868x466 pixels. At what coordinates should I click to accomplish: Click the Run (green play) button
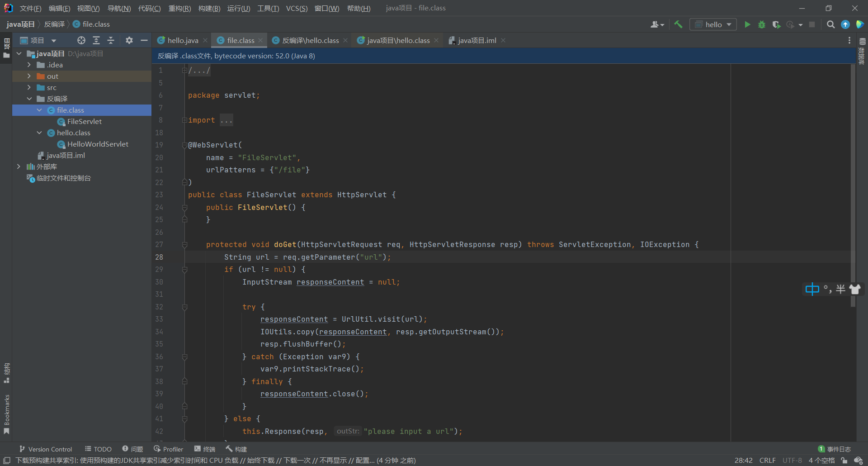(x=747, y=24)
